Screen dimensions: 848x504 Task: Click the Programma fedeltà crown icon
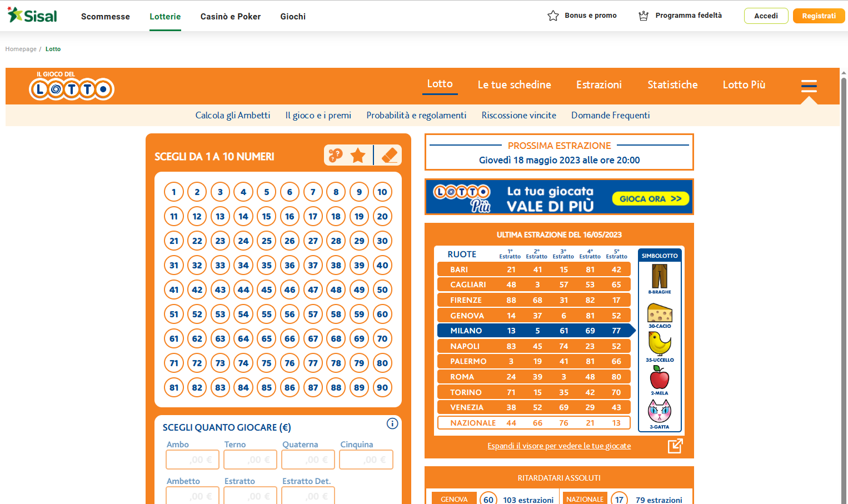point(644,16)
